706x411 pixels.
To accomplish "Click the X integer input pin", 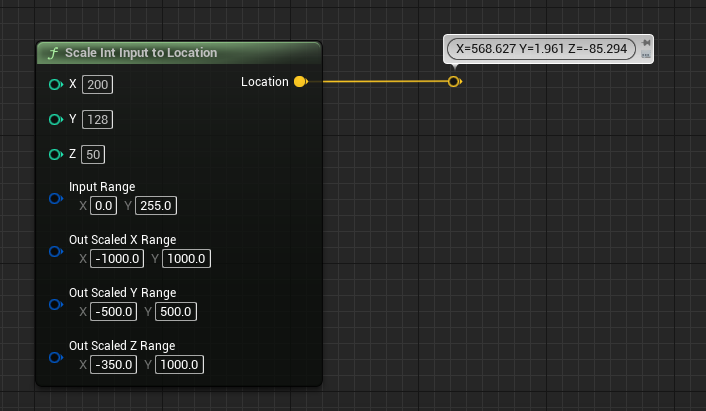I will 55,85.
